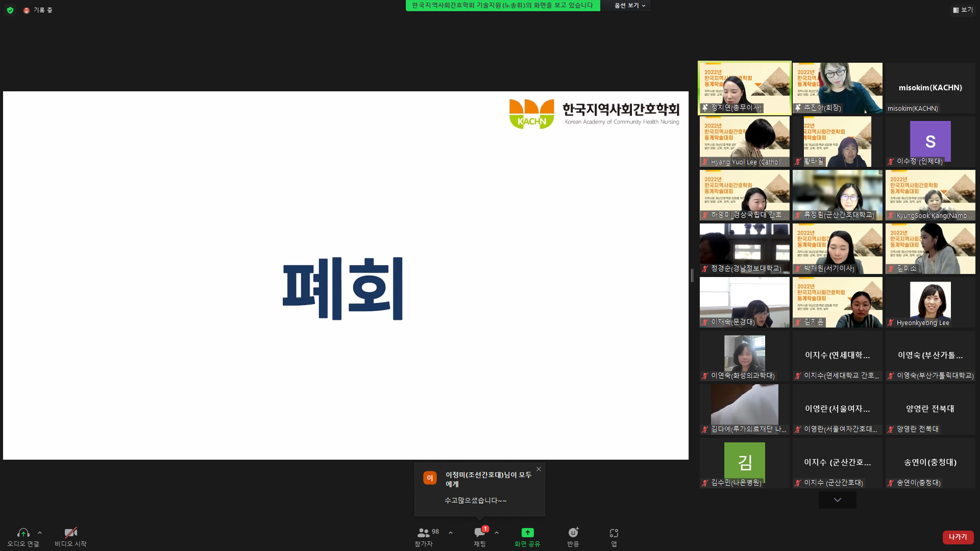Viewport: 980px width, 551px height.
Task: Open the gallery view layout menu
Action: 963,10
